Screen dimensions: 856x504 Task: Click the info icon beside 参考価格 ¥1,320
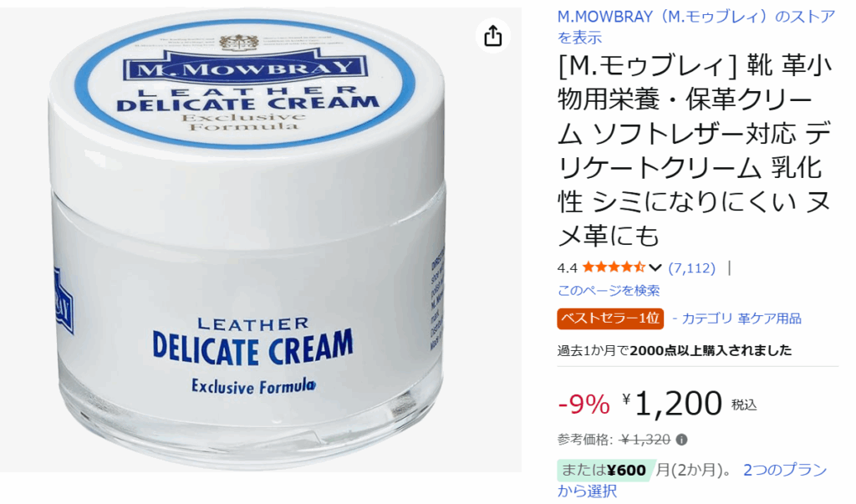681,440
